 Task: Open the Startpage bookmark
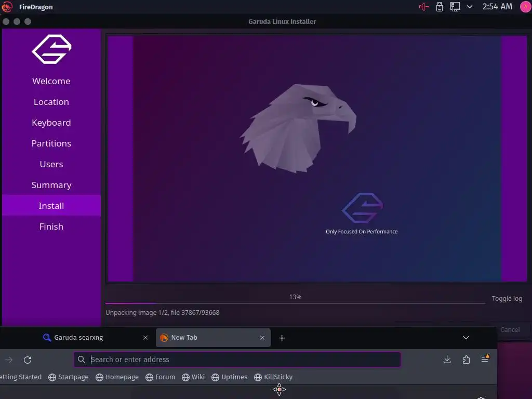click(x=69, y=377)
